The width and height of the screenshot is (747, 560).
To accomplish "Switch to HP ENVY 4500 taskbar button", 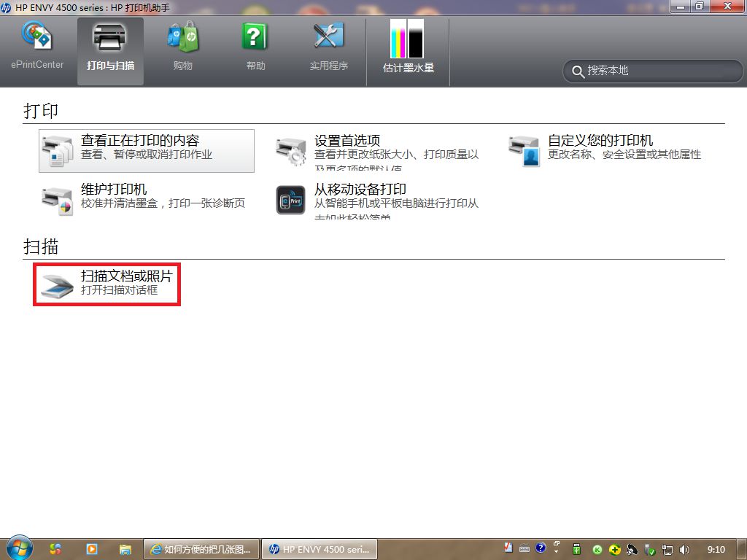I will pos(320,550).
